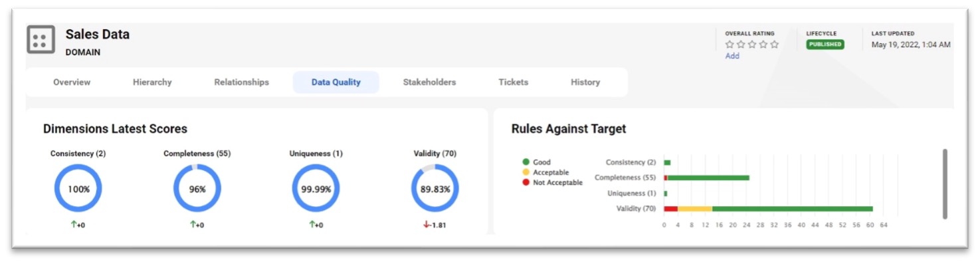The image size is (980, 266).
Task: Click the Uniqueness 99.99% donut chart
Action: 316,189
